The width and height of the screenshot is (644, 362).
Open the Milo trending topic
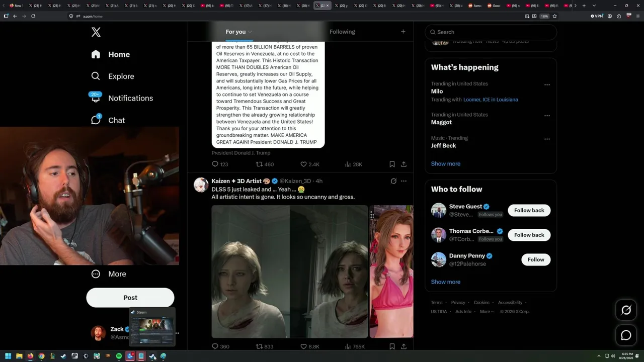coord(437,92)
